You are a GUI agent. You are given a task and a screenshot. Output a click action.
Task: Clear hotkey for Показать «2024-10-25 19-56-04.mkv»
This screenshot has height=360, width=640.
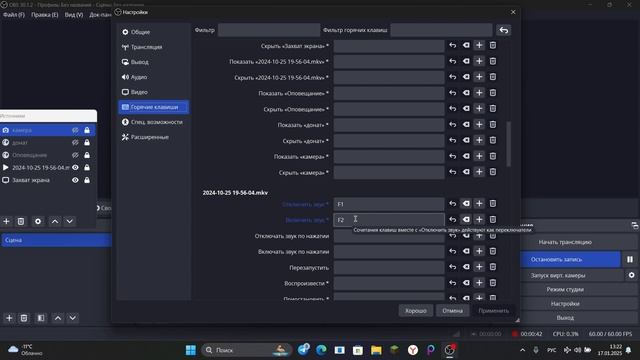[x=466, y=61]
